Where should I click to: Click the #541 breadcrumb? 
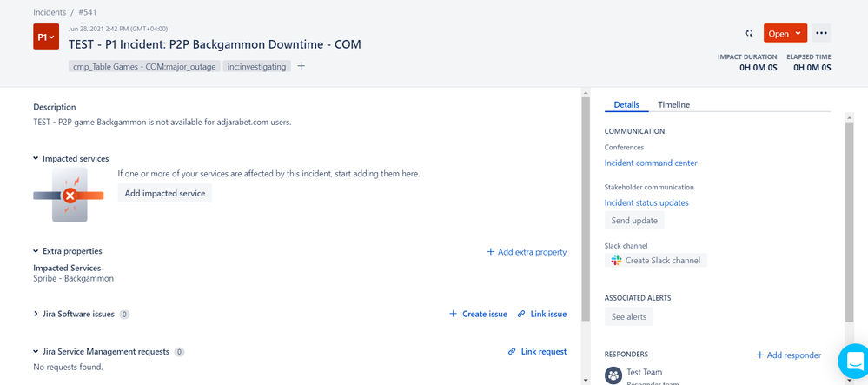tap(88, 11)
